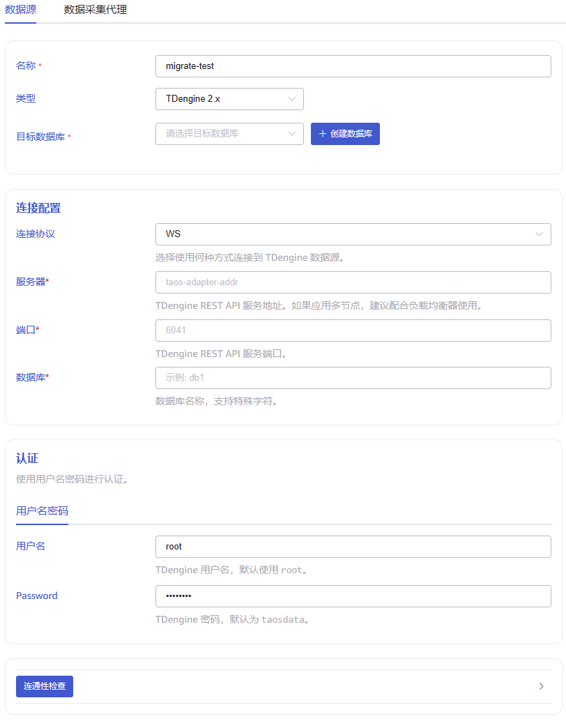This screenshot has height=728, width=566.
Task: Click the chevron icon in 连接协议 selector
Action: pyautogui.click(x=540, y=234)
